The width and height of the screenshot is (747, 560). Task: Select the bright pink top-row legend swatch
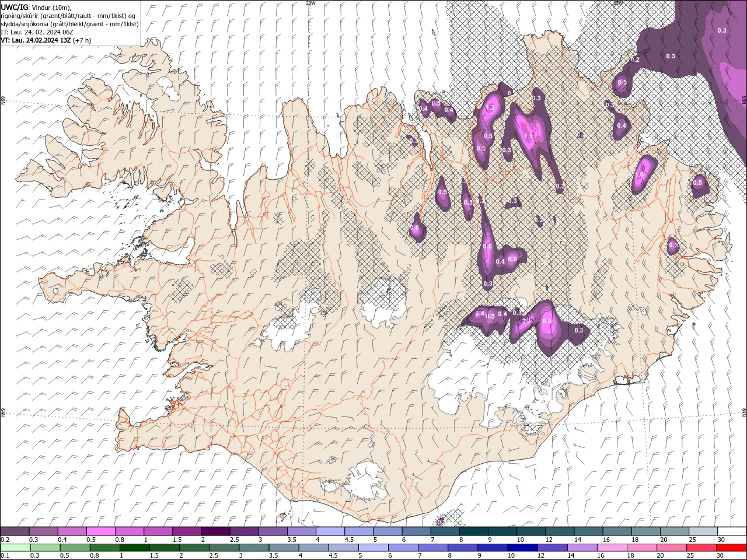click(100, 531)
